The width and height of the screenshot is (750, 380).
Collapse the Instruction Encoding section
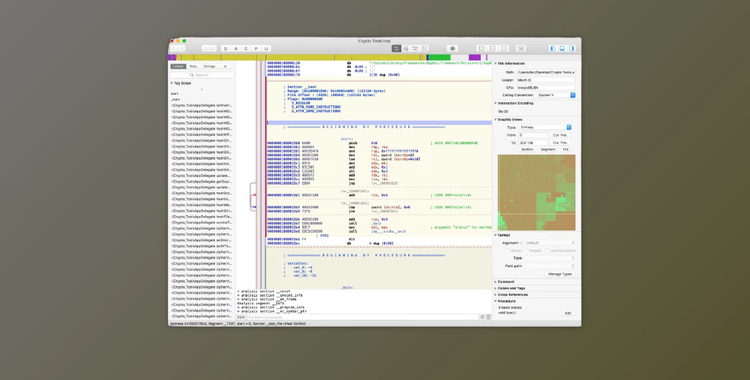pyautogui.click(x=496, y=103)
